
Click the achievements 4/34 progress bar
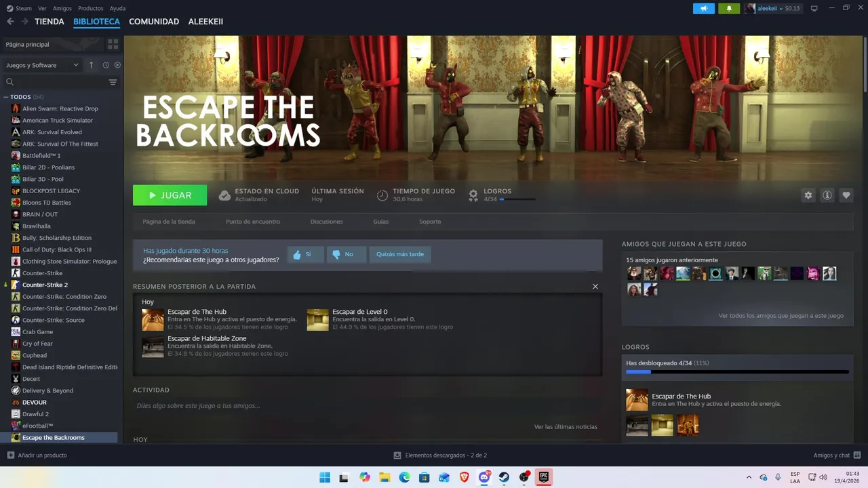[737, 371]
